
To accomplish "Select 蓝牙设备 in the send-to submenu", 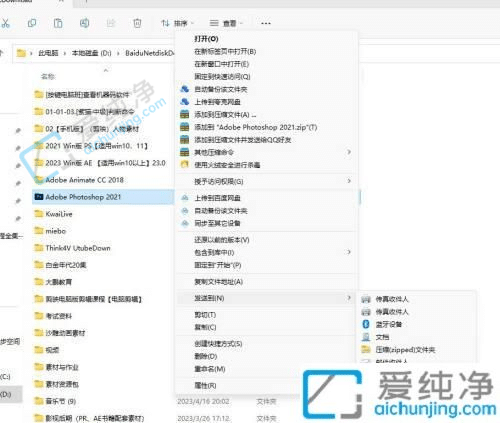I will pos(389,324).
